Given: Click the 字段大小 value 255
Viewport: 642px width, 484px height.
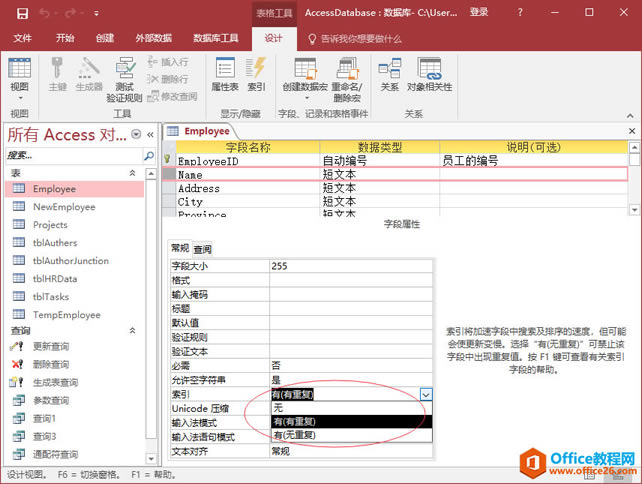Looking at the screenshot, I should pos(350,266).
